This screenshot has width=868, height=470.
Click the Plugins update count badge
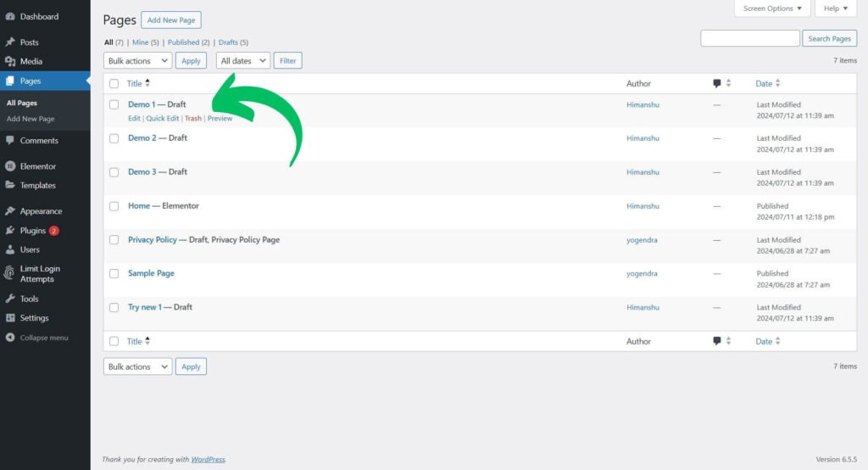pos(53,231)
